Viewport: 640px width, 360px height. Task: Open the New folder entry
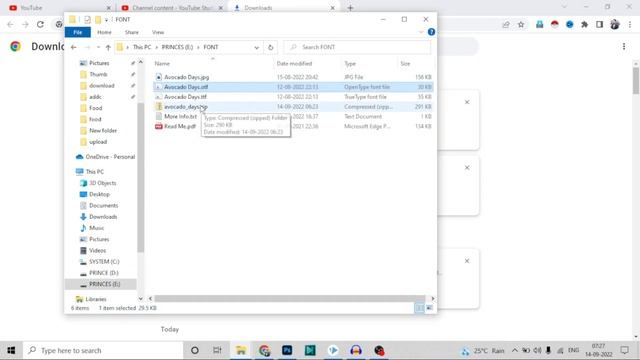[x=103, y=131]
